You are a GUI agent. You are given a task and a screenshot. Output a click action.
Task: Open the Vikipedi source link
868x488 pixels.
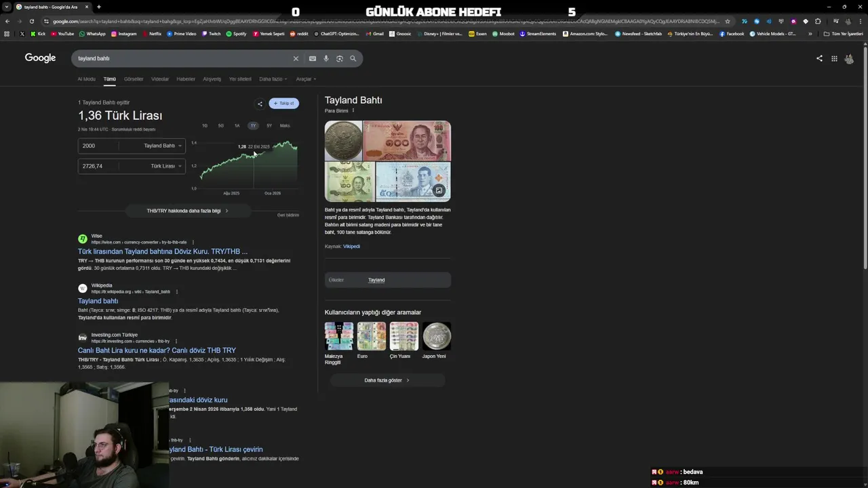351,247
